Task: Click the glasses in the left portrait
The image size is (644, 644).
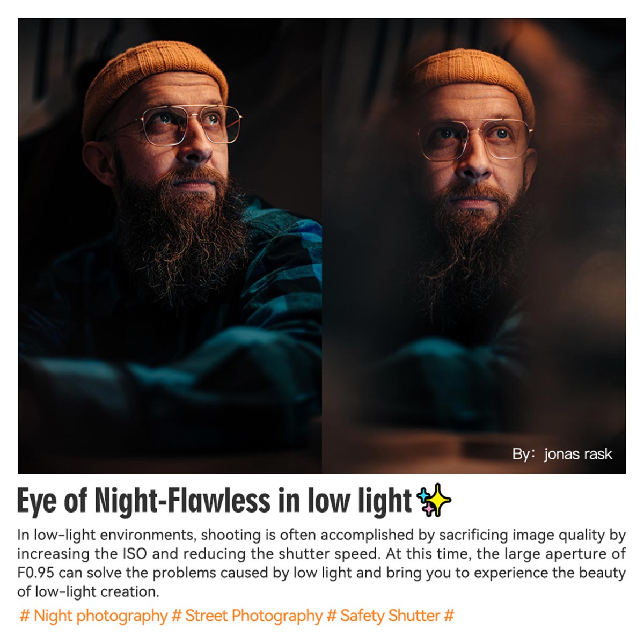Action: click(177, 125)
